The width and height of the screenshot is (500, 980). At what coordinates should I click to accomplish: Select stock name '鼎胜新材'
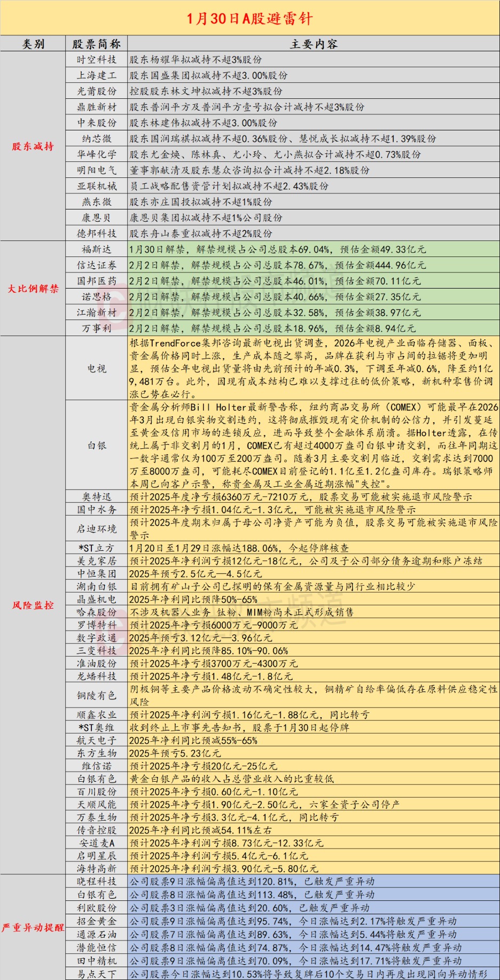[97, 107]
